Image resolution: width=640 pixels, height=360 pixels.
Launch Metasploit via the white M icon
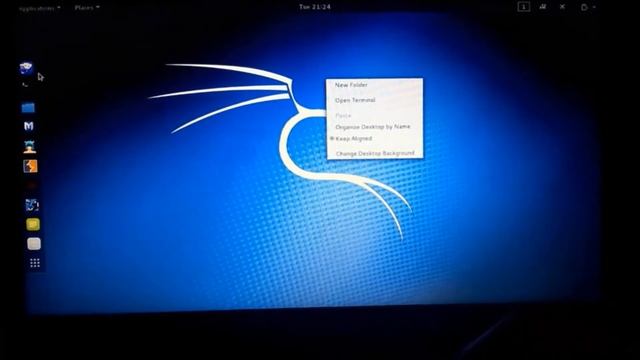point(29,126)
